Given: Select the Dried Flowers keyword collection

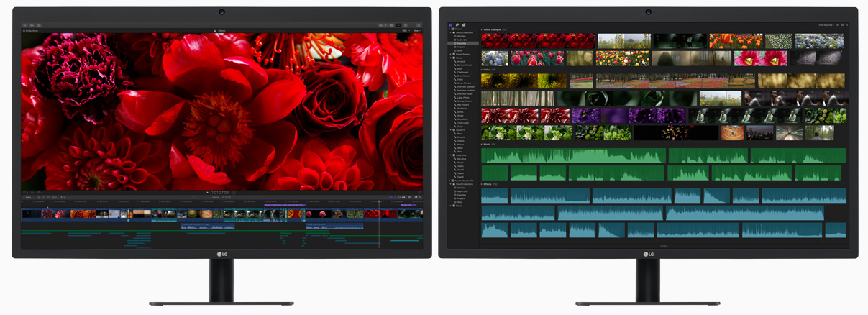Looking at the screenshot, I should [x=463, y=76].
